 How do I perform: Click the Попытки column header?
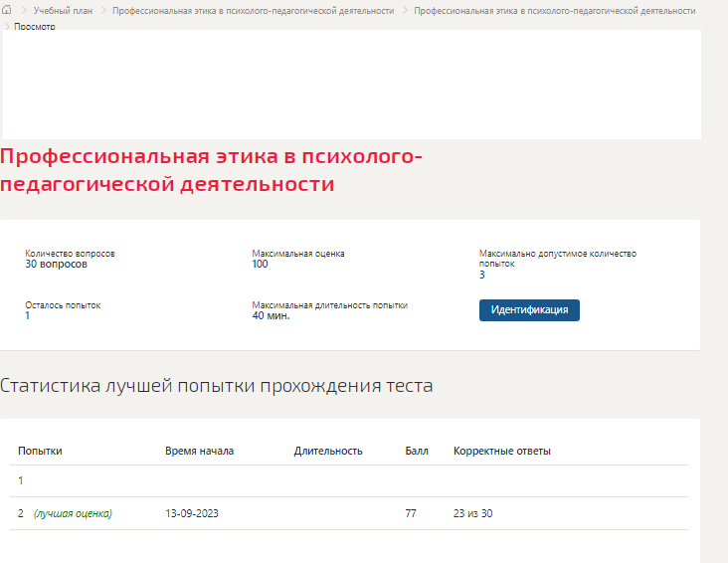40,451
